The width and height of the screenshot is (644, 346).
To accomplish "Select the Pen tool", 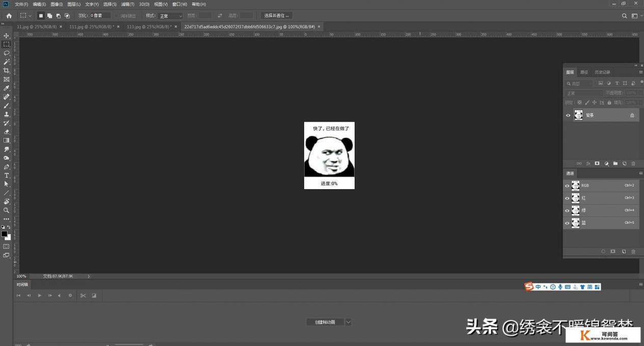I will 6,167.
